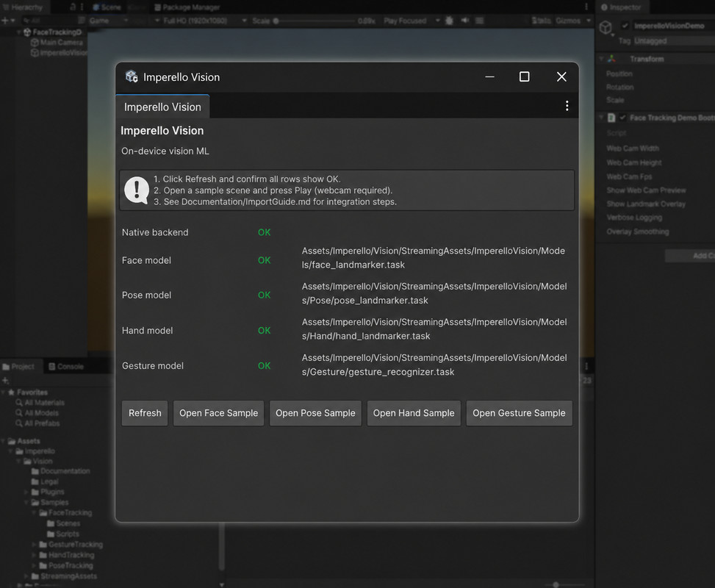Expand the Plugins folder
Image resolution: width=715 pixels, height=588 pixels.
[26, 492]
